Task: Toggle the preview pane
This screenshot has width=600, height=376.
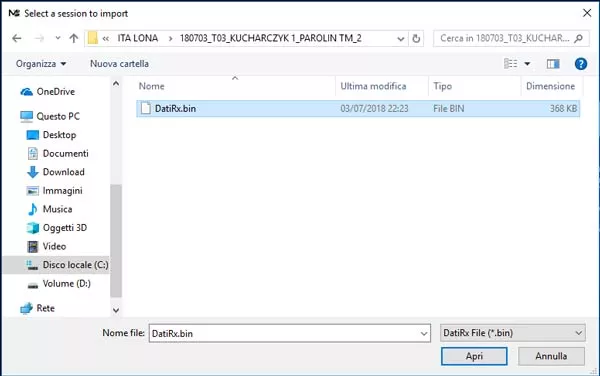Action: 553,64
